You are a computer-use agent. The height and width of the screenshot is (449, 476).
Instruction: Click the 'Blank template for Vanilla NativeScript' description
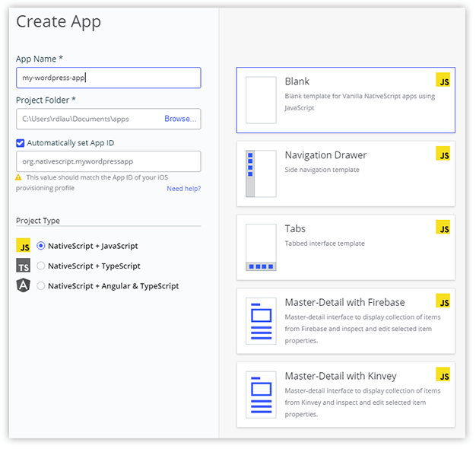[360, 102]
